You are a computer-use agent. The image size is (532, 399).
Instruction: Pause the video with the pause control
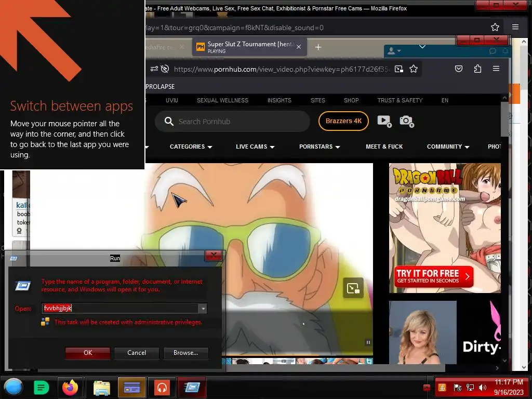368,342
